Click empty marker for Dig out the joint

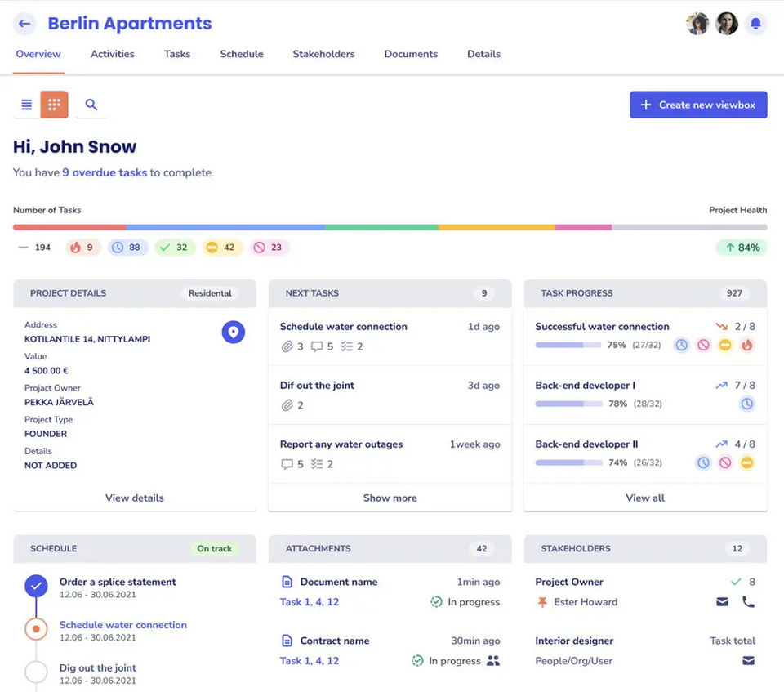pyautogui.click(x=36, y=672)
